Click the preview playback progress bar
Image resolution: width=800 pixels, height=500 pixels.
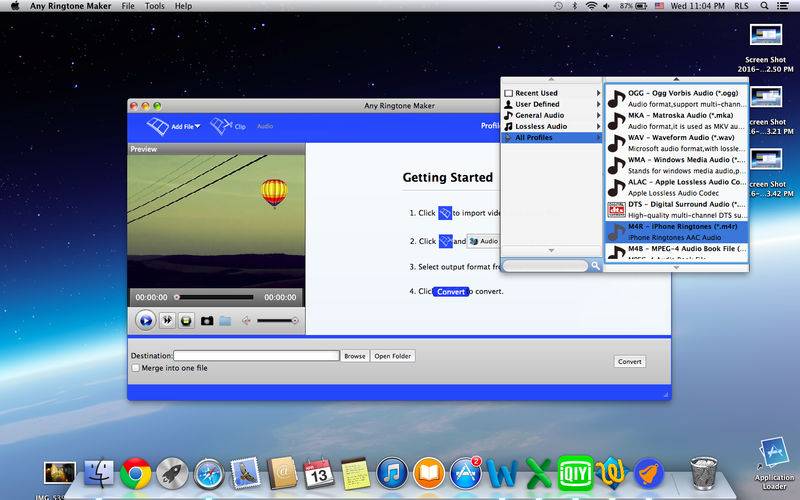pyautogui.click(x=214, y=297)
